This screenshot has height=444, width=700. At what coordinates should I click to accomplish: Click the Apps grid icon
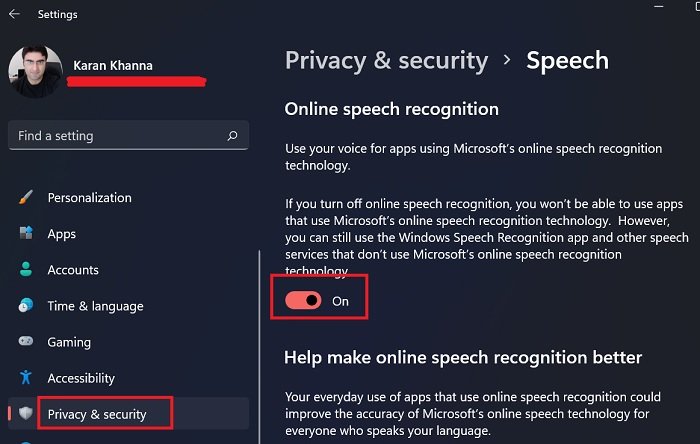pyautogui.click(x=27, y=234)
